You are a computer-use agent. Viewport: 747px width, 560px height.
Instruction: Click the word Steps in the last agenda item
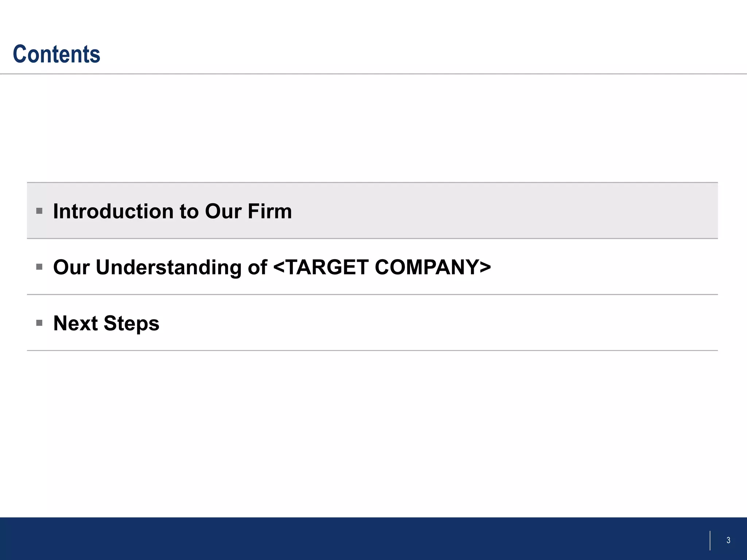coord(132,323)
